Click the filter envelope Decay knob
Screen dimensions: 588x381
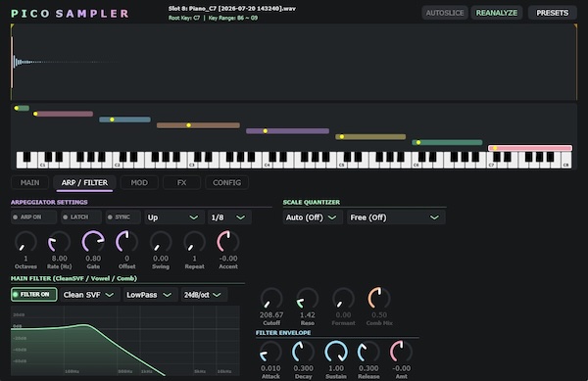coord(303,353)
